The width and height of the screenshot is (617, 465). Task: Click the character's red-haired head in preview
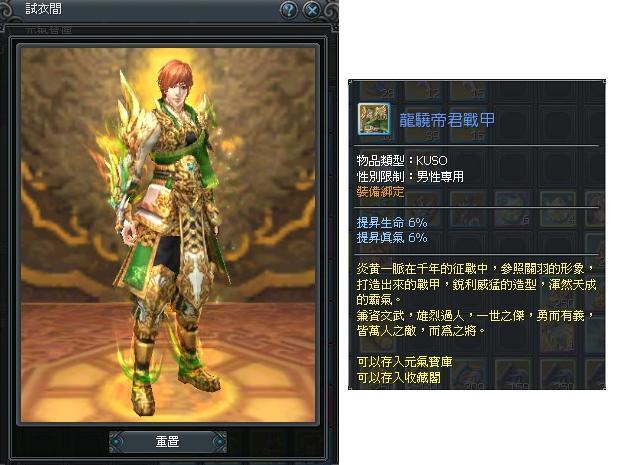(176, 80)
